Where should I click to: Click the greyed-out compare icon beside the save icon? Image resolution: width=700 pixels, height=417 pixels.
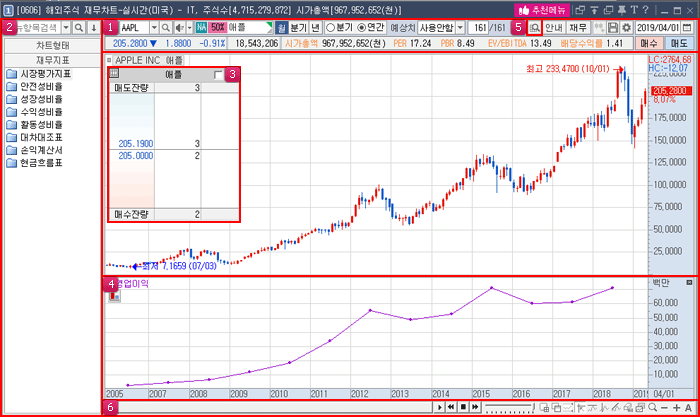599,28
